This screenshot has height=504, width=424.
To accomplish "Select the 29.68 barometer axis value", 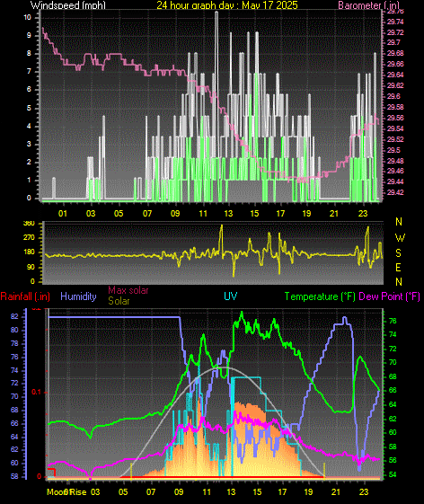I will click(395, 53).
